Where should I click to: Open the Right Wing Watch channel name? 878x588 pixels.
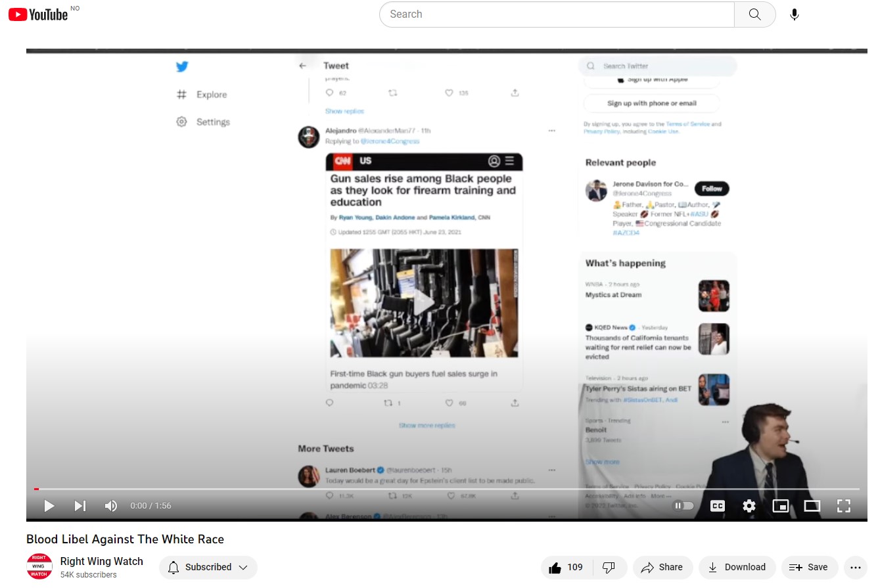102,561
